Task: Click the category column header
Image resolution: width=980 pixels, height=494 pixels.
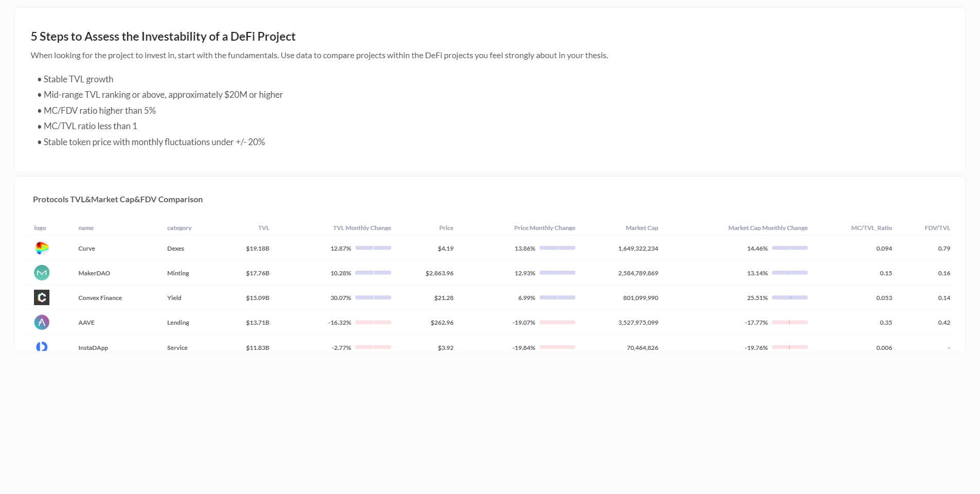Action: [x=179, y=228]
